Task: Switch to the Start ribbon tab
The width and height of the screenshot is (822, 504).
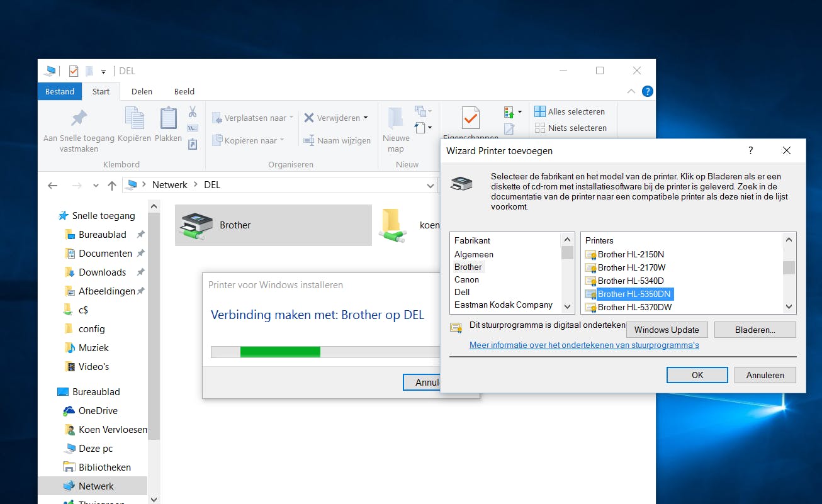Action: click(101, 91)
